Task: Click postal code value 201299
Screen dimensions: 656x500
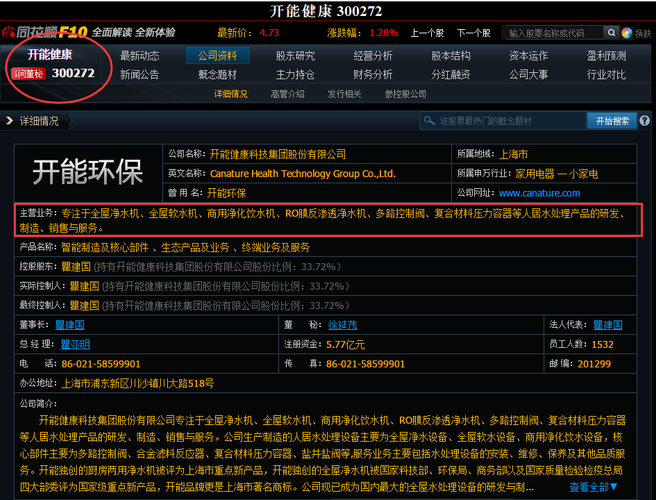Action: coord(594,364)
